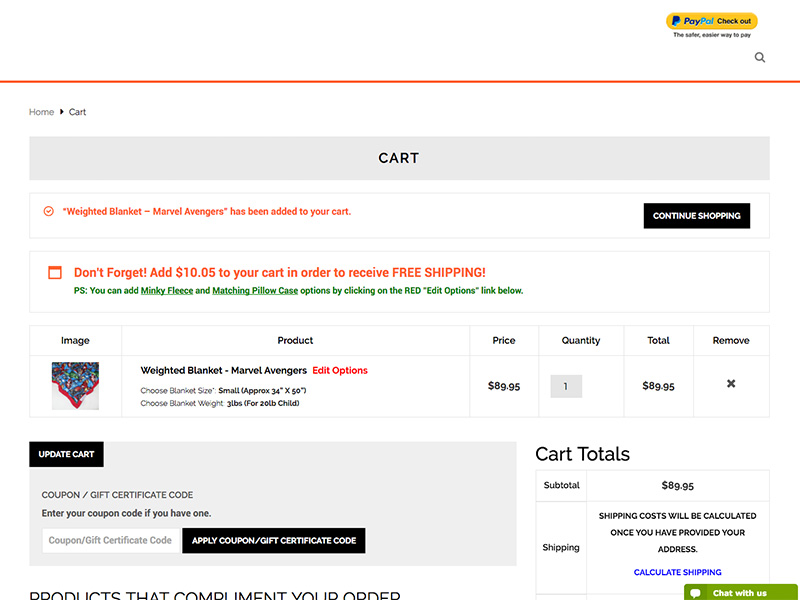Click the 3lbs (For 20lb Child) weight text
The width and height of the screenshot is (800, 600).
point(263,403)
